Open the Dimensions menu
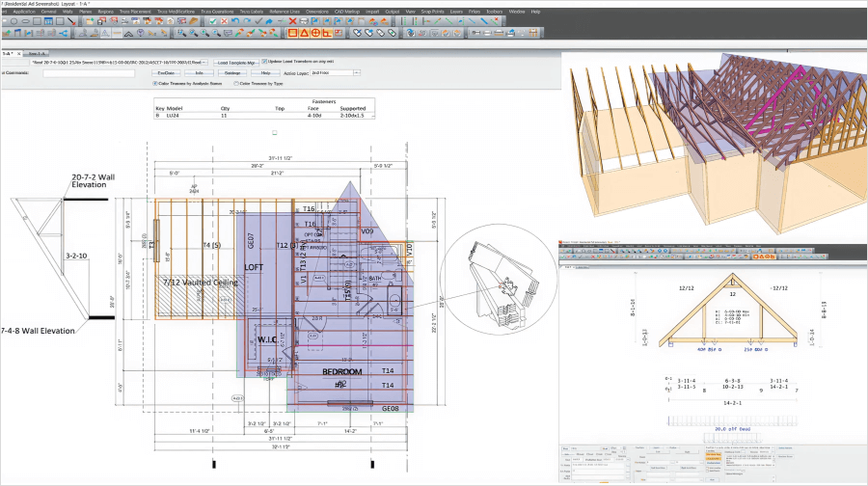The image size is (868, 486). click(x=317, y=11)
